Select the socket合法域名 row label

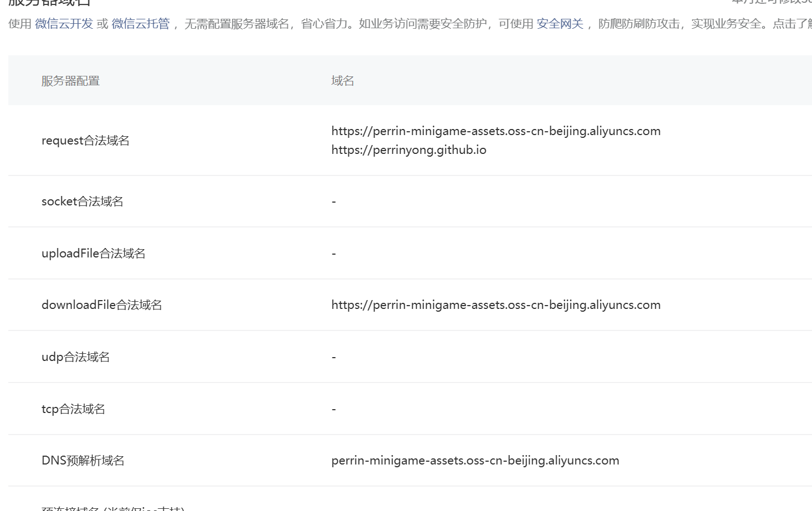point(82,202)
